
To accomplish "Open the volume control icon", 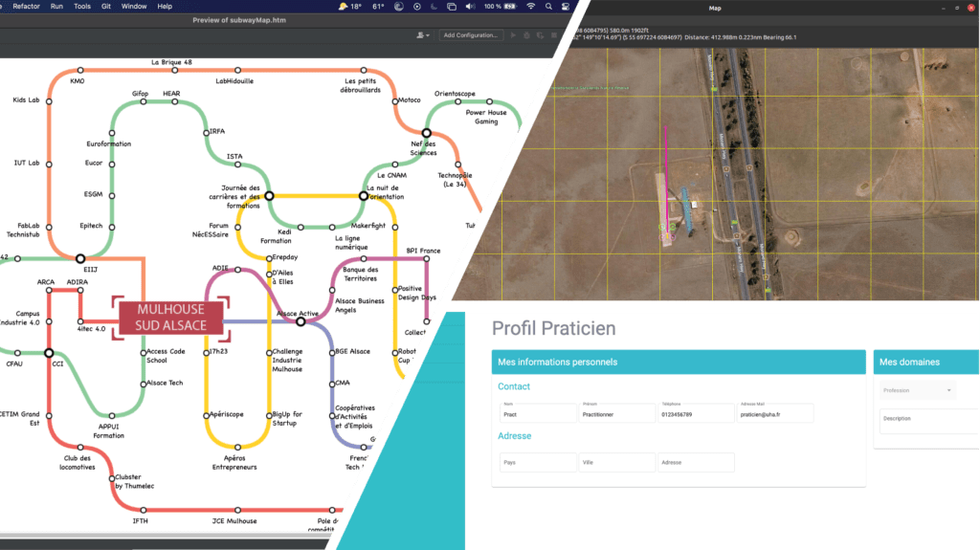I will [470, 7].
